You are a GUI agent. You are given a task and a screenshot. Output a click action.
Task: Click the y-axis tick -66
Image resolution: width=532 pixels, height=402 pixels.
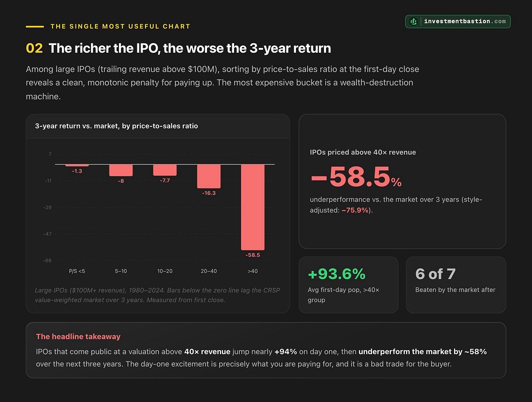(x=47, y=260)
